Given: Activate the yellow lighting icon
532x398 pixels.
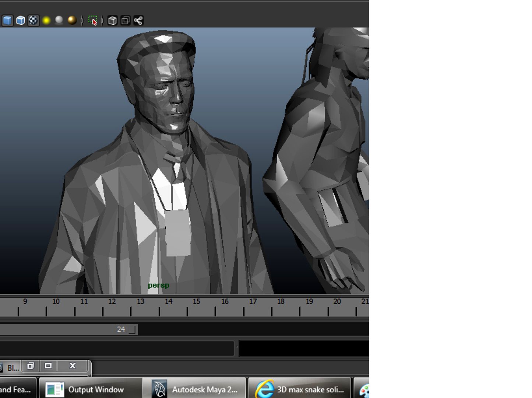Looking at the screenshot, I should (46, 20).
